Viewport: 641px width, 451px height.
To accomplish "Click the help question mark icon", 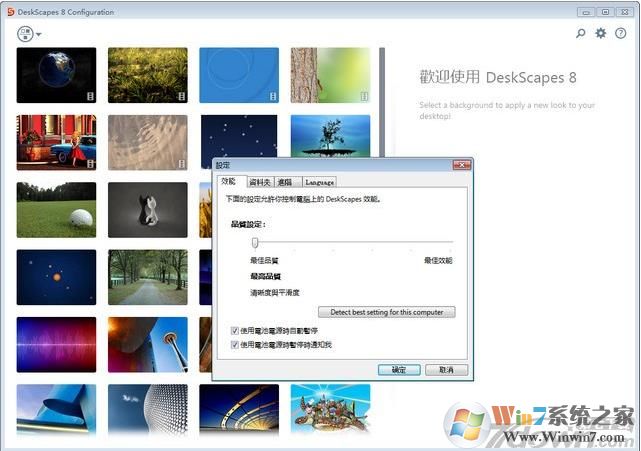I will [x=620, y=33].
